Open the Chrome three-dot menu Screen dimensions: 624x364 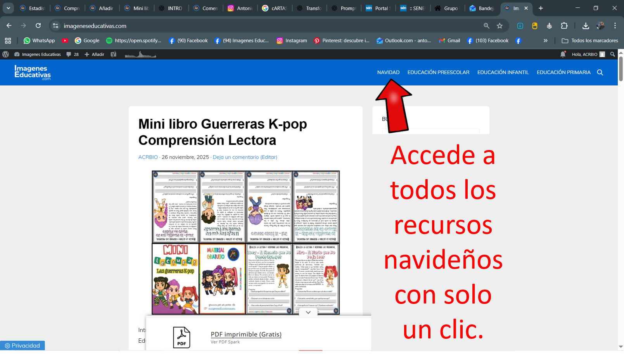[615, 26]
